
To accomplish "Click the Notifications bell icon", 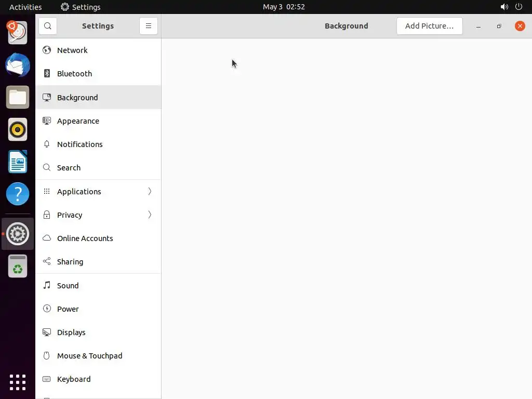I will (x=47, y=144).
